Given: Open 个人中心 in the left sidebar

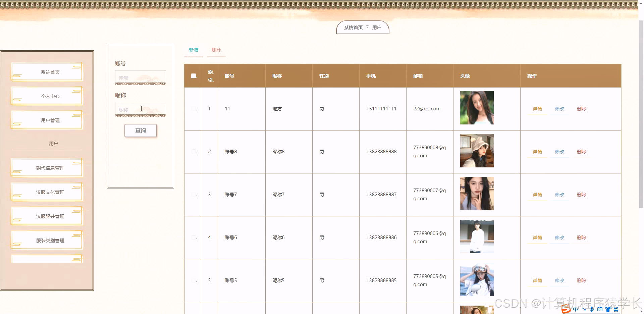Looking at the screenshot, I should click(47, 96).
